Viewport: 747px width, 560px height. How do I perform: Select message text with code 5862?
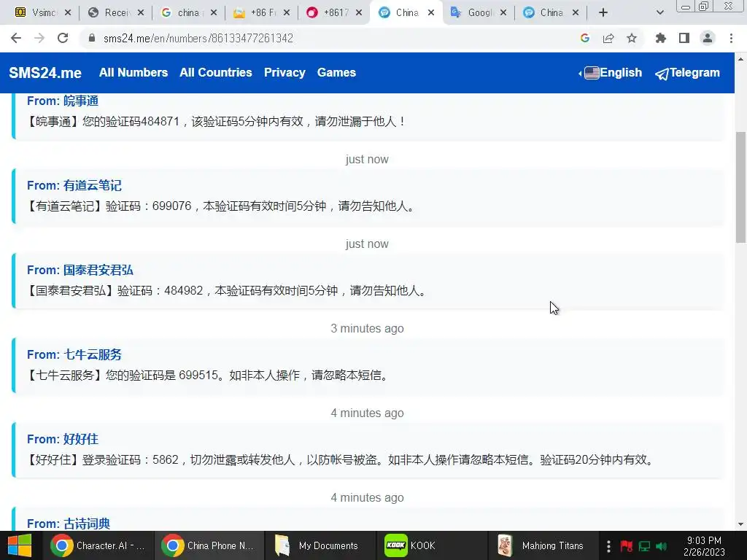341,459
